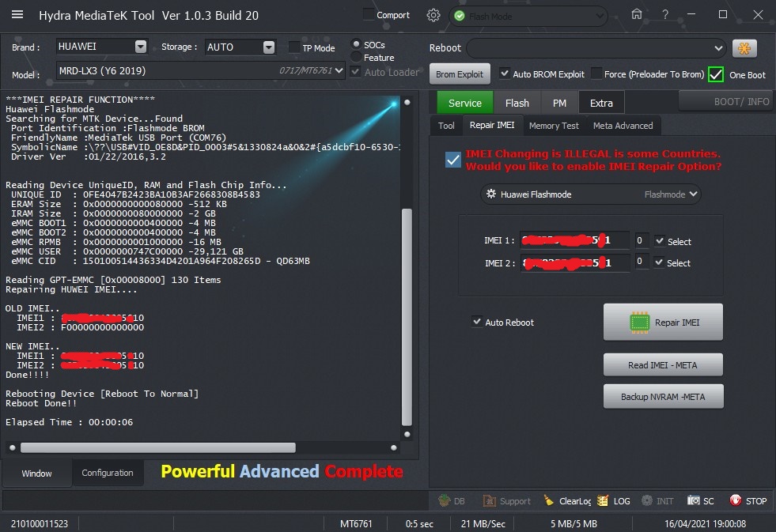This screenshot has height=532, width=776.
Task: Click Read IMEI - META button
Action: tap(663, 365)
